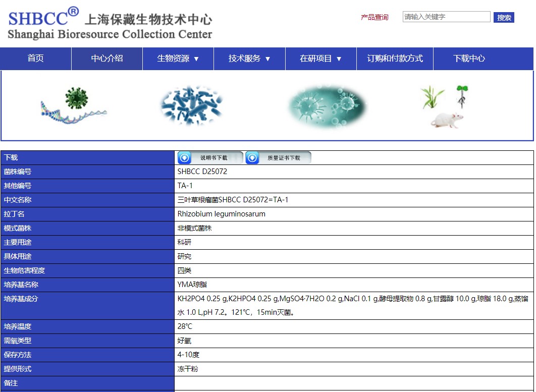Screen dimensions: 536x392
Task: Click the strain number SHBCC D25072
Action: [x=202, y=172]
